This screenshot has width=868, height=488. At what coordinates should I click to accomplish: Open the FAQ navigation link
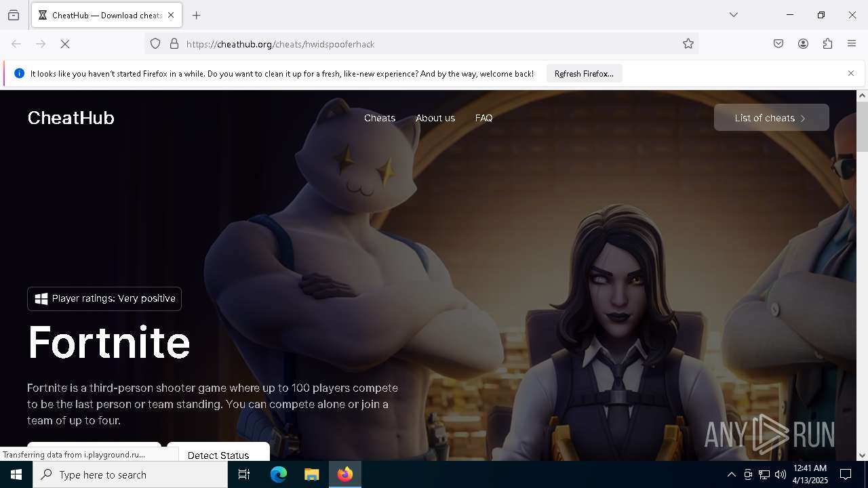coord(484,118)
